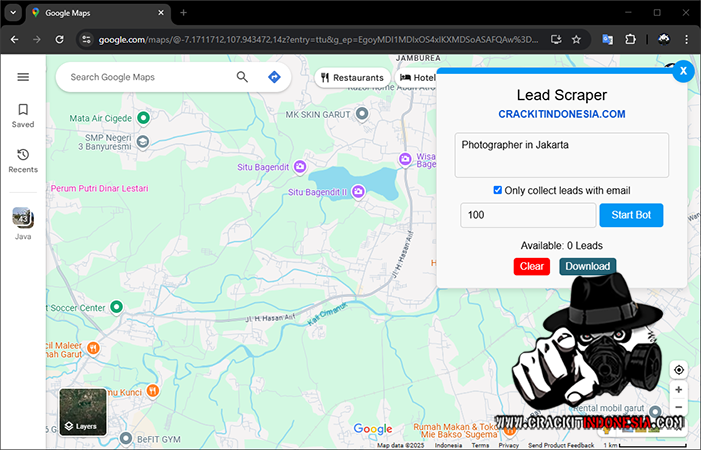Image resolution: width=701 pixels, height=450 pixels.
Task: Close the Lead Scraper panel
Action: coord(682,71)
